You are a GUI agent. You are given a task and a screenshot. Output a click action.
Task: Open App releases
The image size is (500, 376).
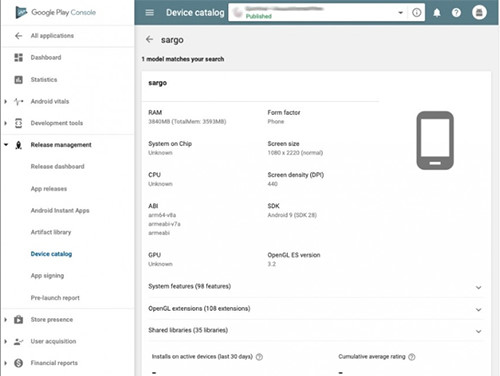[49, 189]
